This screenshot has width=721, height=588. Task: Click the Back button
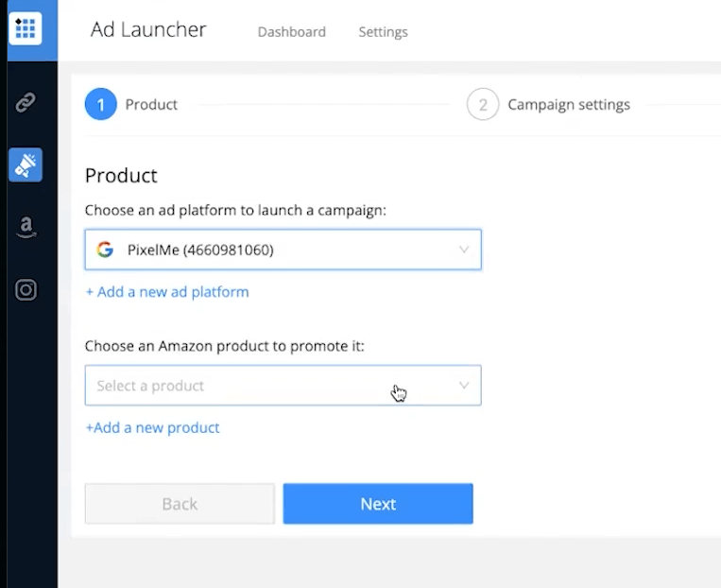click(x=180, y=503)
